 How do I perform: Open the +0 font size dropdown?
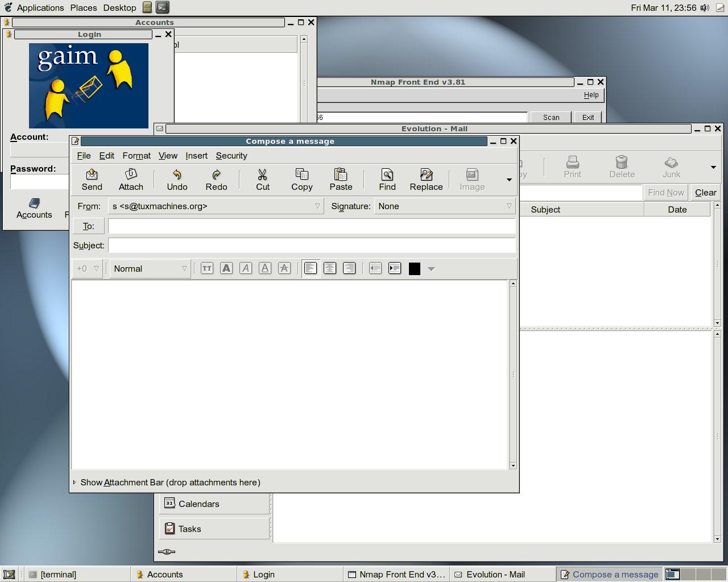click(x=88, y=268)
